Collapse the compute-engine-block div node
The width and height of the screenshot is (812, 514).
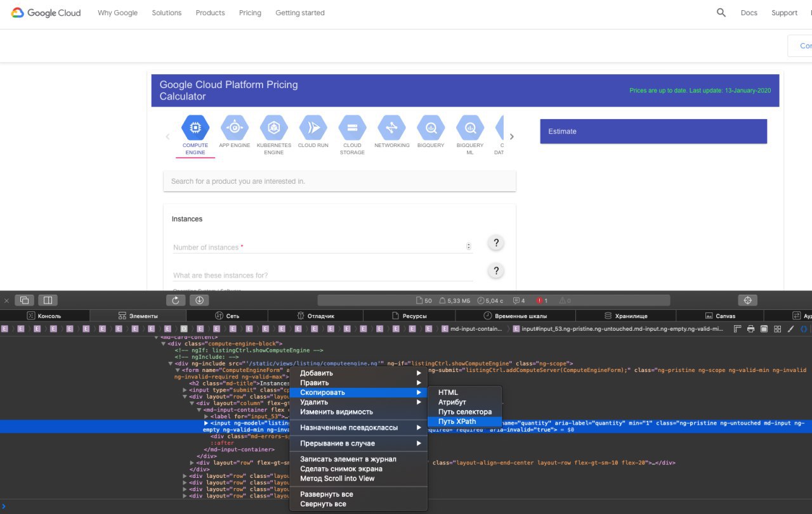click(163, 344)
